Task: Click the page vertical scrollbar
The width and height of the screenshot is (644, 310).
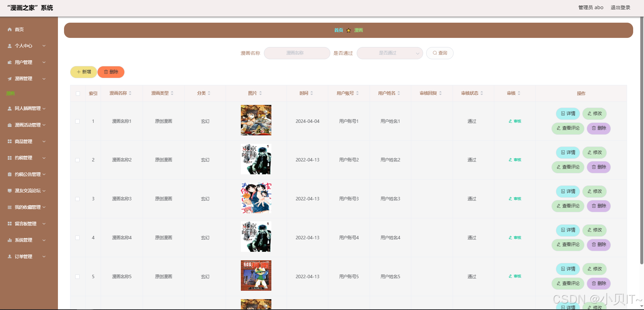Action: point(642,140)
